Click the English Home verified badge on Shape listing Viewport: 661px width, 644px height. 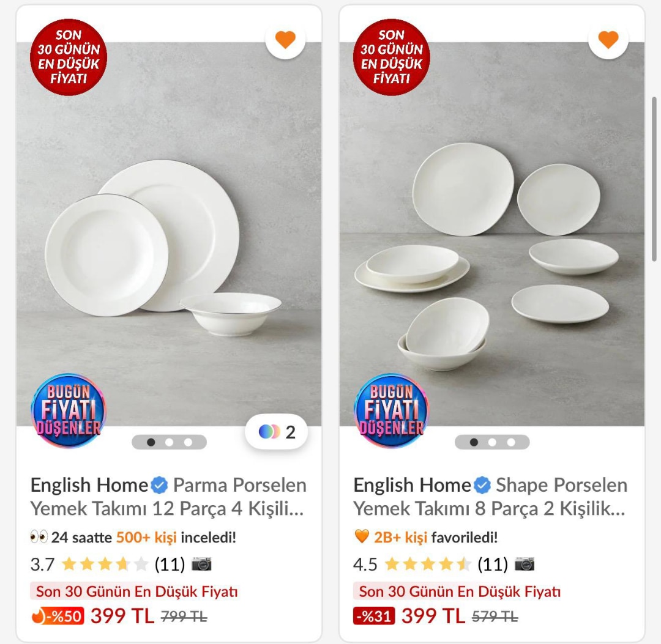point(482,485)
